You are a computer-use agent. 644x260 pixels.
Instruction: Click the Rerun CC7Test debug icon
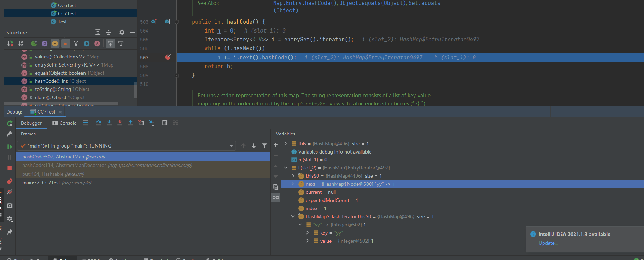pyautogui.click(x=10, y=123)
